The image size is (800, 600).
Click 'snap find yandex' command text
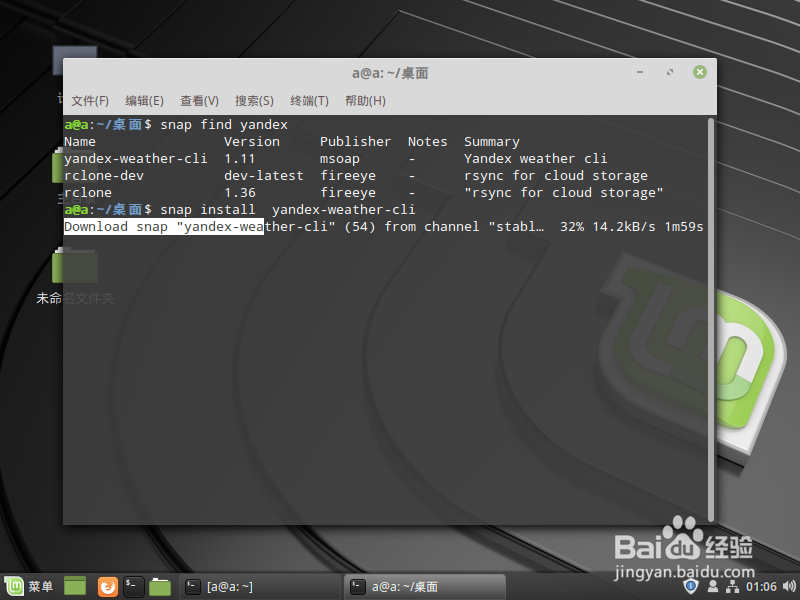point(224,124)
